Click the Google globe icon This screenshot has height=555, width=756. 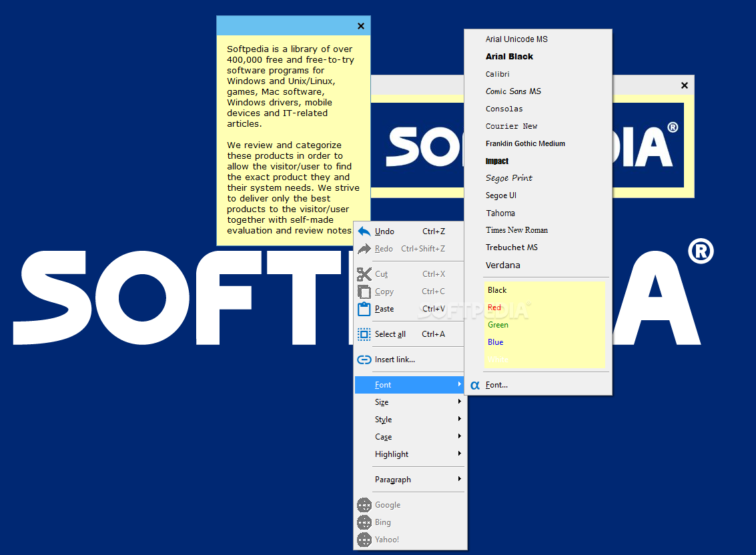[x=364, y=505]
